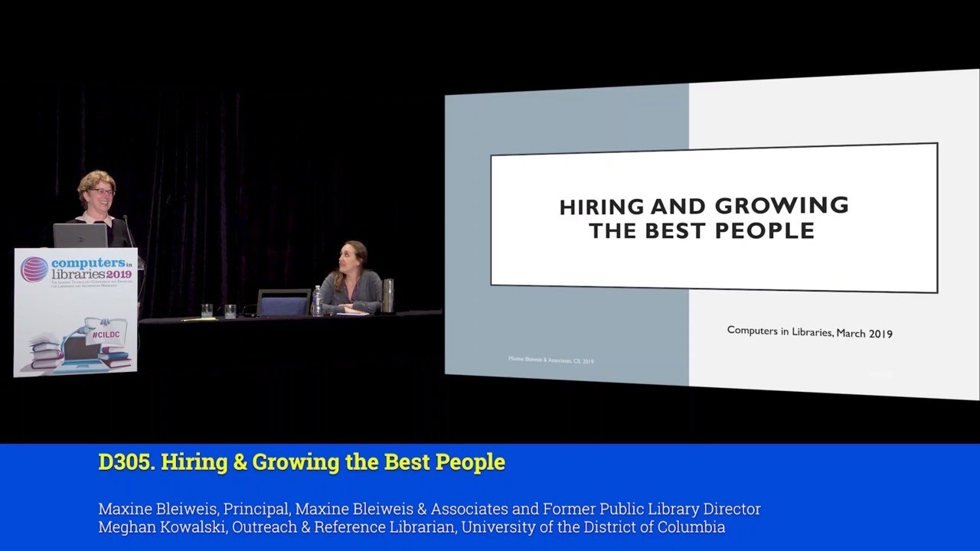Image resolution: width=980 pixels, height=551 pixels.
Task: Click the line 'Meghan Kowalski, Outreach & Reference Librarian'
Action: point(276,527)
